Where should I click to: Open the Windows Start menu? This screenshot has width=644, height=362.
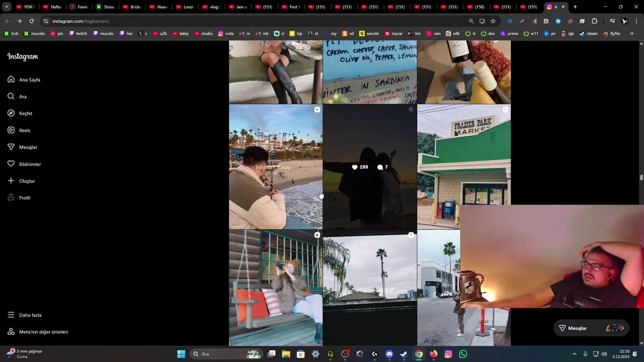point(181,354)
